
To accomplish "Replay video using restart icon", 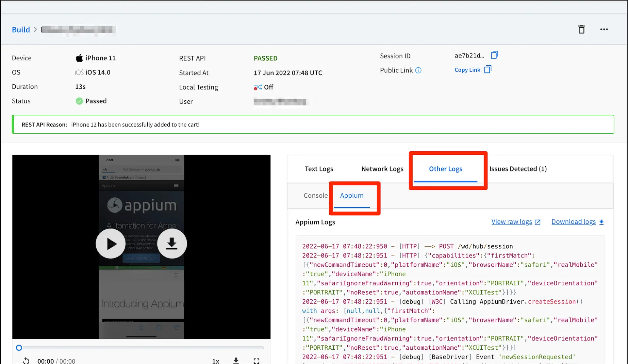I will (26, 361).
